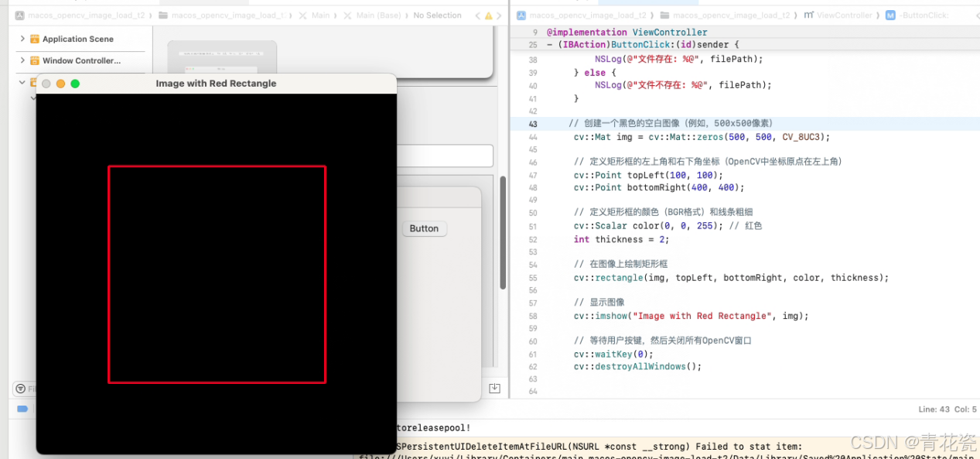Viewport: 980px width, 459px height.
Task: Click the text field on the storyboard canvas
Action: 445,156
